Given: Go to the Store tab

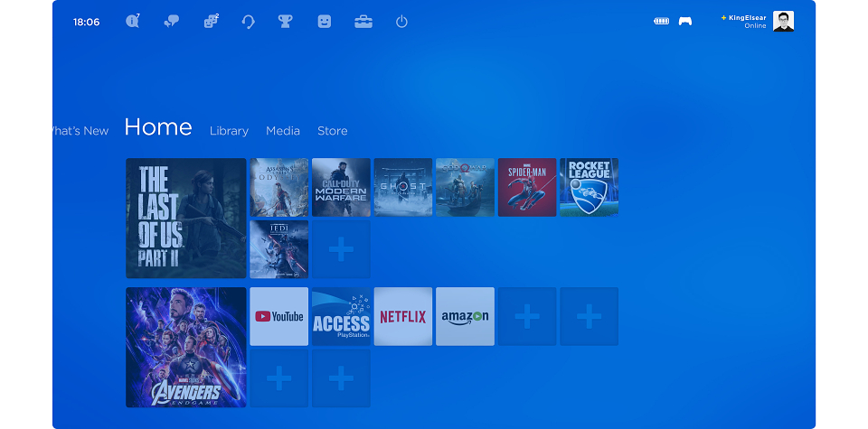Looking at the screenshot, I should click(x=333, y=131).
